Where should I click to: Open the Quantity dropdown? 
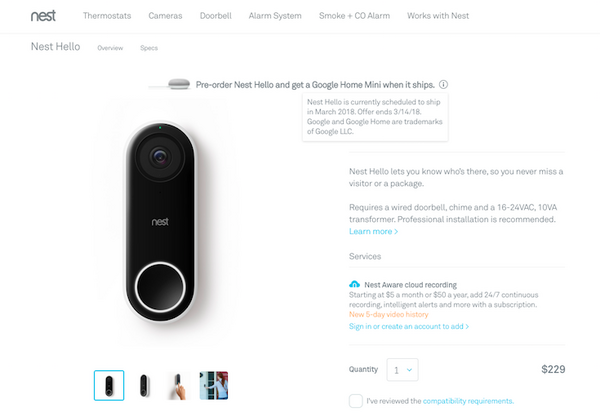(403, 370)
